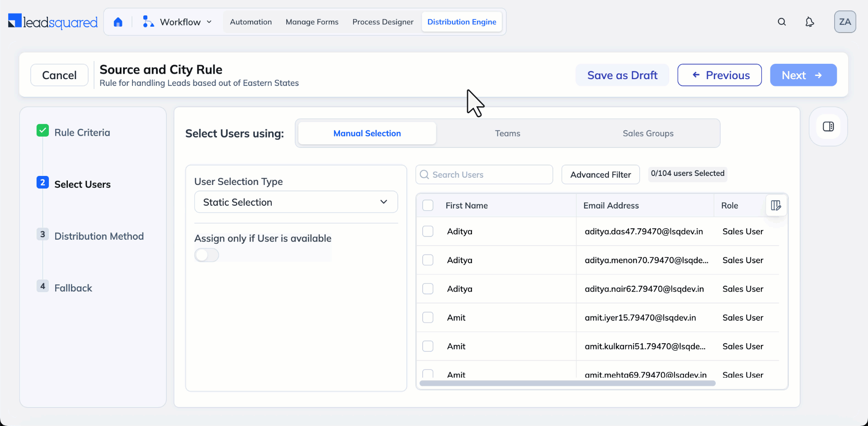
Task: Toggle Assign only if User is available
Action: pyautogui.click(x=207, y=255)
